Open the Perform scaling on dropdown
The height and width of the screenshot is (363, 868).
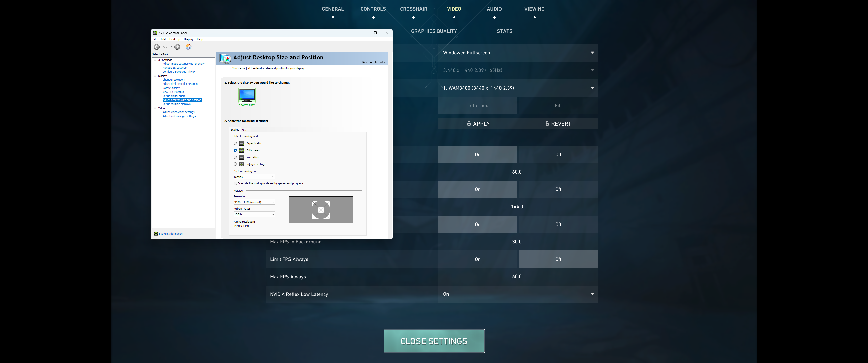pos(254,177)
